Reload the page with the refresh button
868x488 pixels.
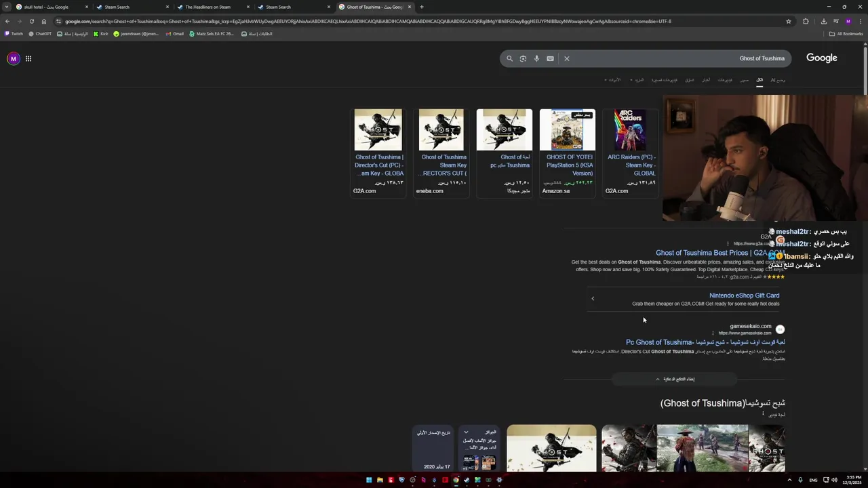(x=31, y=21)
